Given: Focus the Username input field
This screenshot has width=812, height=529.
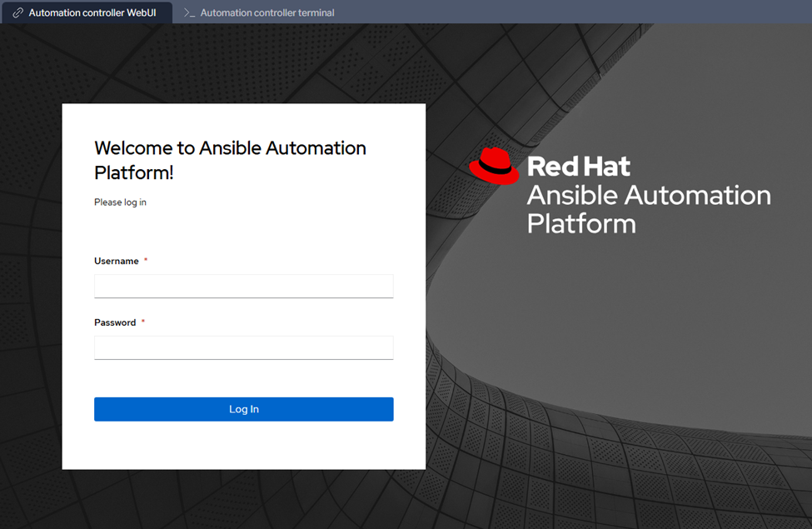Looking at the screenshot, I should pyautogui.click(x=244, y=286).
